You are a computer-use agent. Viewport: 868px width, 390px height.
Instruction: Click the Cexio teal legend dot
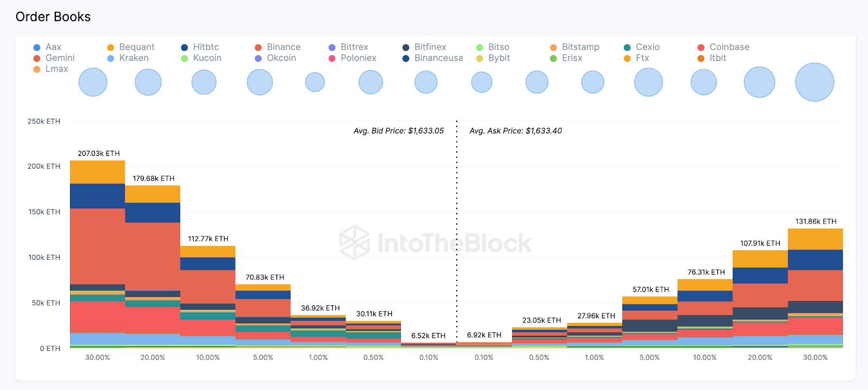(x=627, y=48)
